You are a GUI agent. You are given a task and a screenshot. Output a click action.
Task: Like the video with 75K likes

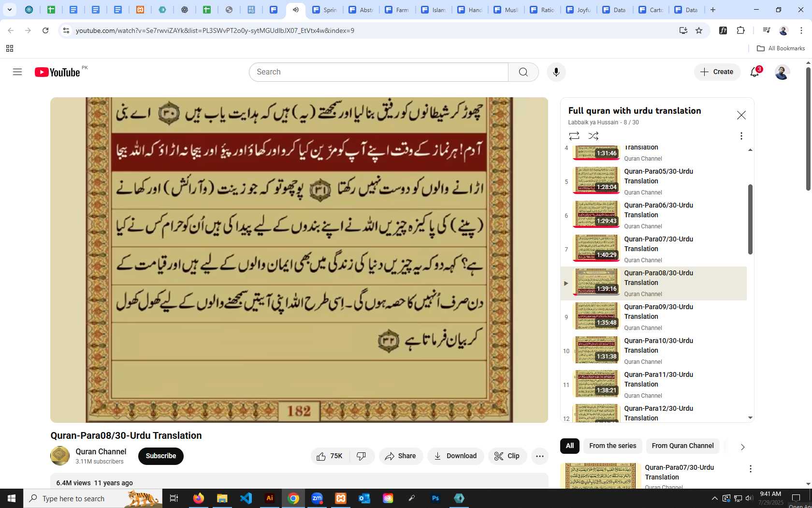[x=330, y=456]
